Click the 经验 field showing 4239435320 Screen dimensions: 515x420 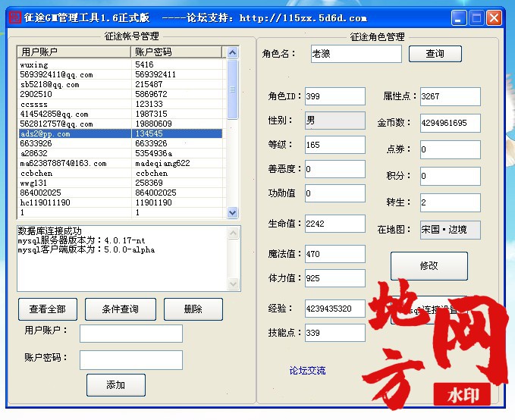pyautogui.click(x=335, y=309)
